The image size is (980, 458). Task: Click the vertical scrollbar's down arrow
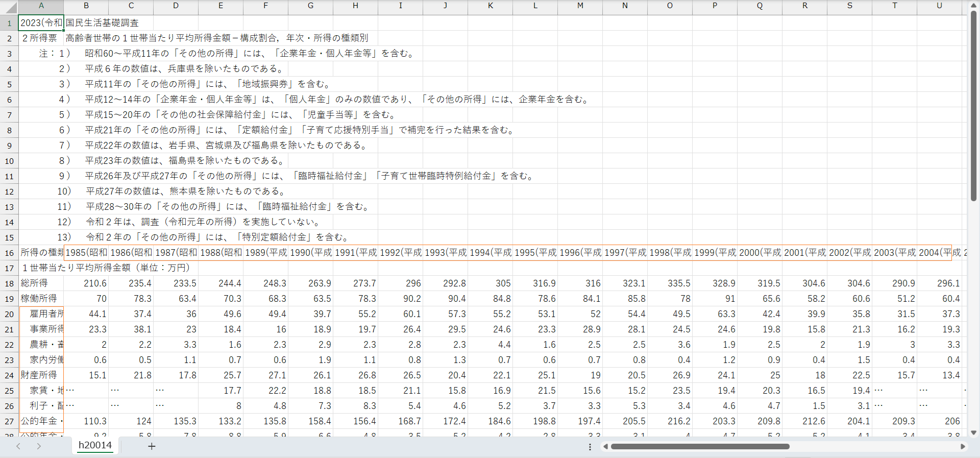click(973, 432)
